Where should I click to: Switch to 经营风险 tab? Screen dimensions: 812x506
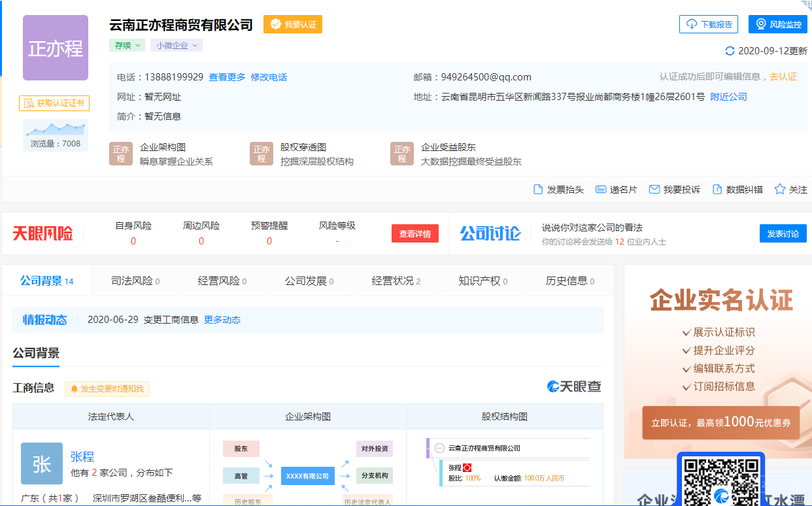pos(222,281)
